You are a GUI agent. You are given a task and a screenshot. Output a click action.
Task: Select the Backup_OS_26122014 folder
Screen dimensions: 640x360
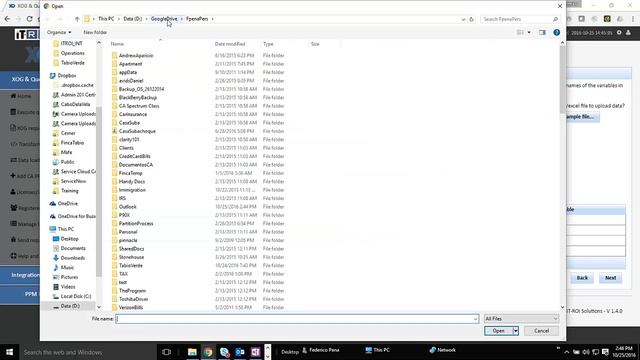(x=141, y=89)
